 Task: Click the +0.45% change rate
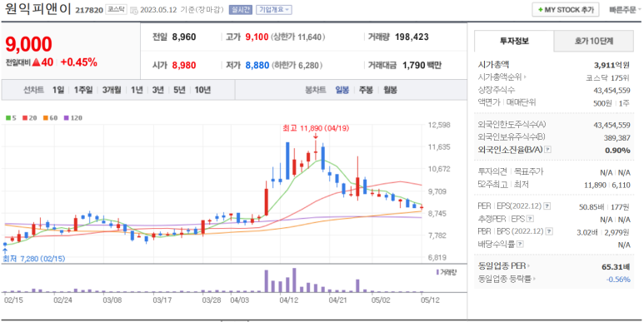coord(79,62)
